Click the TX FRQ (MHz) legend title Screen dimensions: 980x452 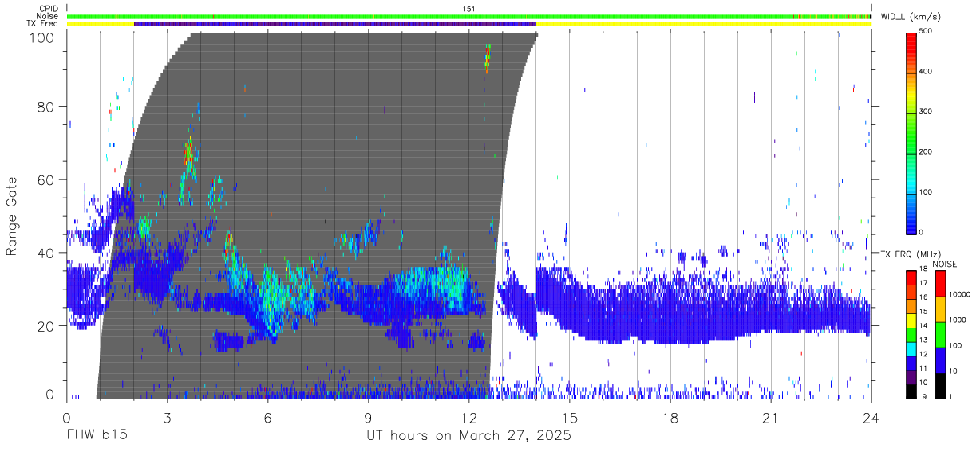click(x=911, y=254)
